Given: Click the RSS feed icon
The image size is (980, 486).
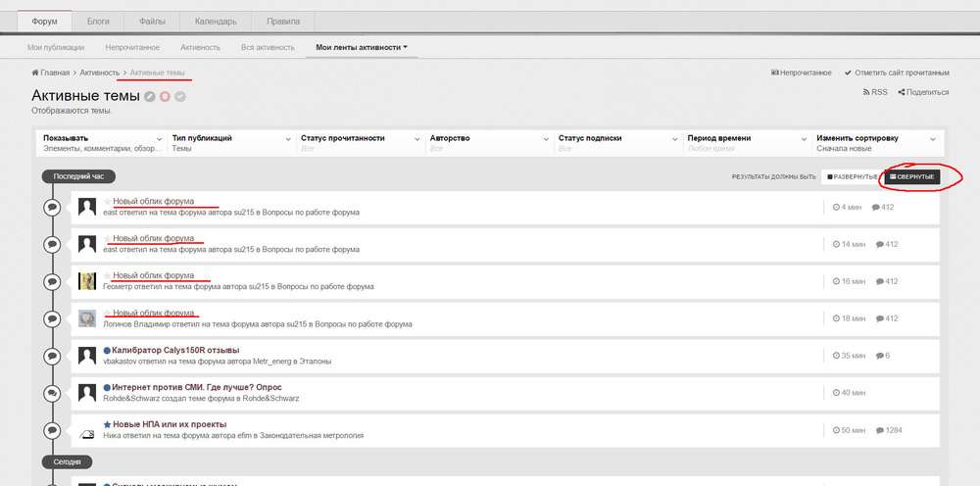Looking at the screenshot, I should [x=866, y=92].
